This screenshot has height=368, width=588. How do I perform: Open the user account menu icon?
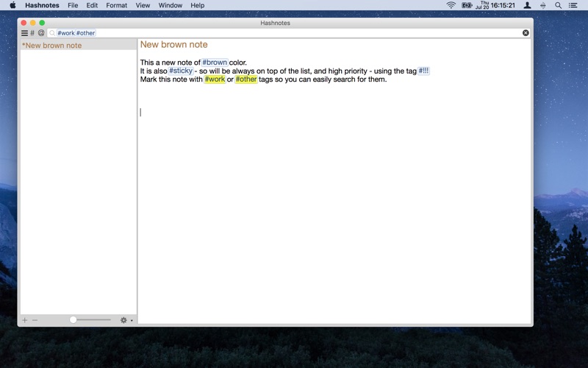pos(527,5)
